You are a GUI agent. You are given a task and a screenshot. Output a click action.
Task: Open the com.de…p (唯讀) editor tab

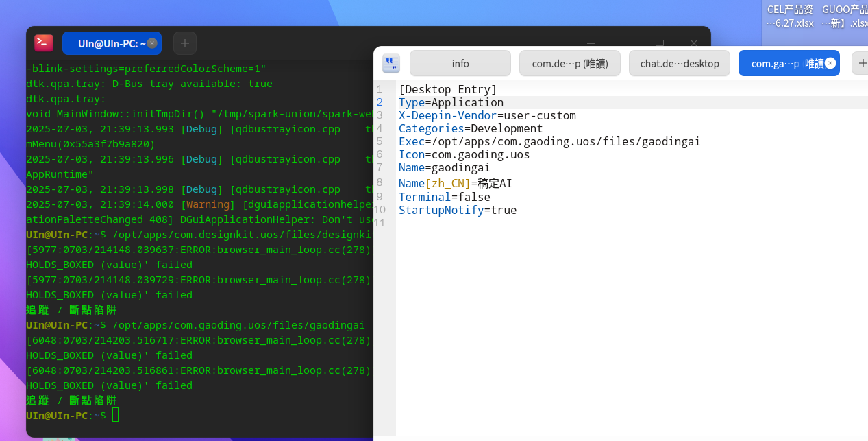tap(570, 63)
